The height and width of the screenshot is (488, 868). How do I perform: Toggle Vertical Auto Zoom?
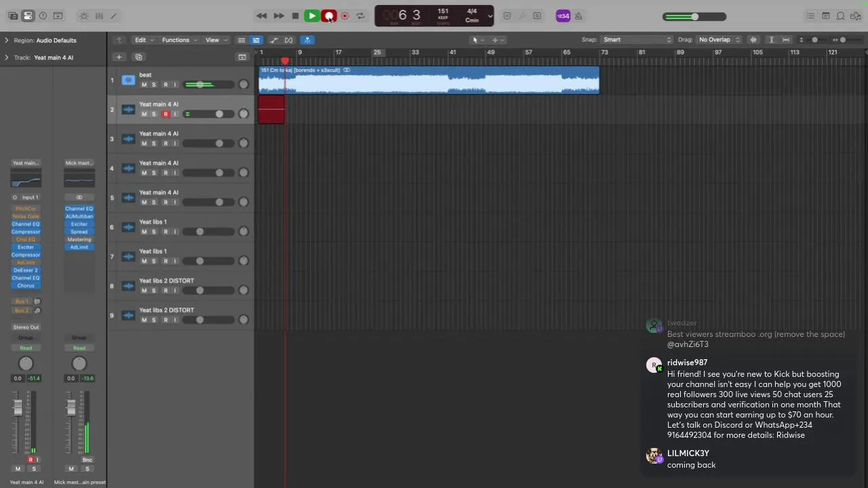coord(772,40)
